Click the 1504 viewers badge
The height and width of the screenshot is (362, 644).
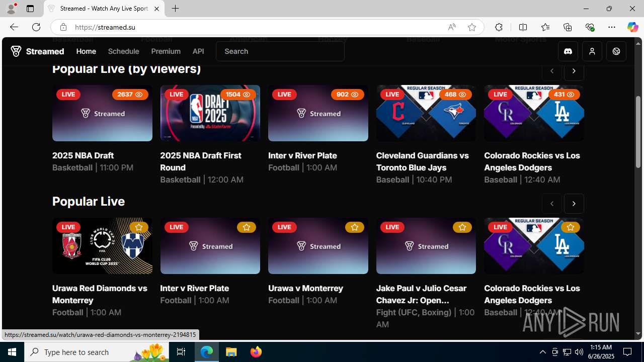click(x=238, y=95)
